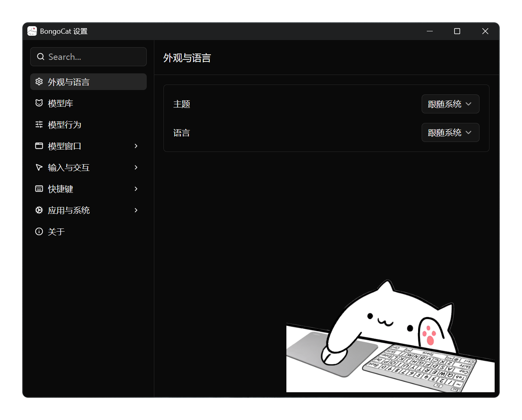The height and width of the screenshot is (420, 522).
Task: Click the 语言 setting label
Action: [x=182, y=133]
